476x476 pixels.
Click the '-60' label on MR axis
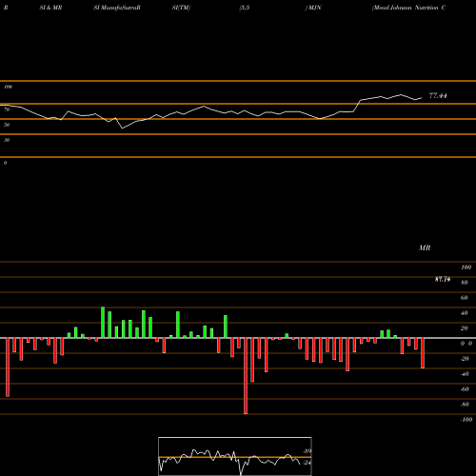465,389
